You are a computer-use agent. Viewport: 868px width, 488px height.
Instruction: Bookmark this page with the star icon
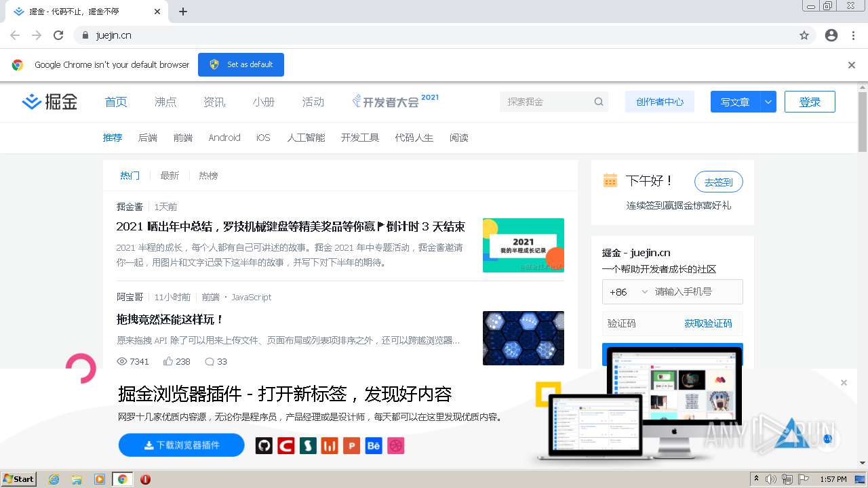point(804,35)
